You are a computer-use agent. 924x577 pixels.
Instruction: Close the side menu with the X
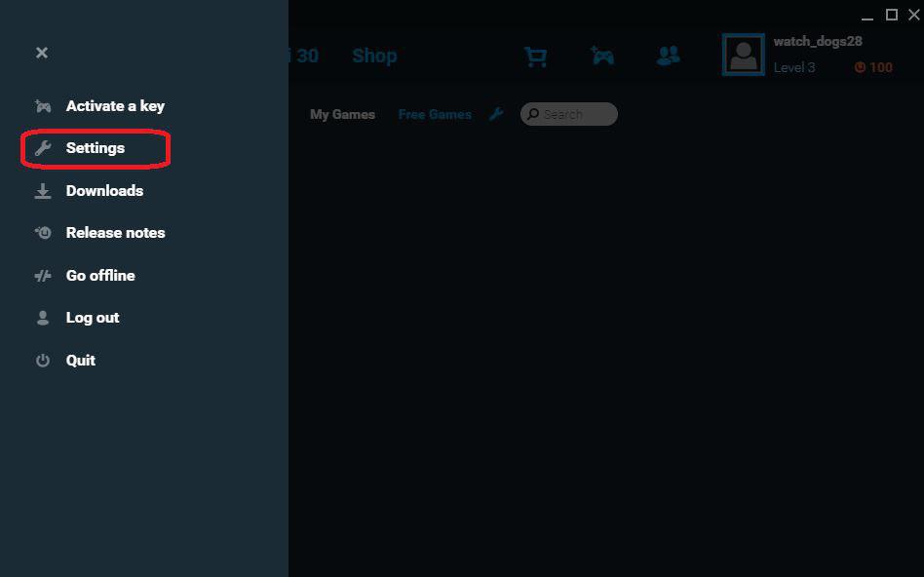[41, 53]
